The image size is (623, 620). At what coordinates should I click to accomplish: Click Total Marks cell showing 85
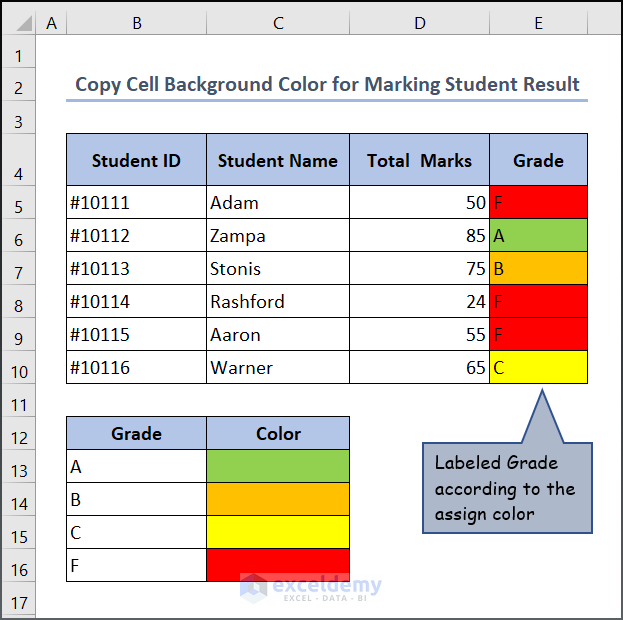pyautogui.click(x=419, y=236)
